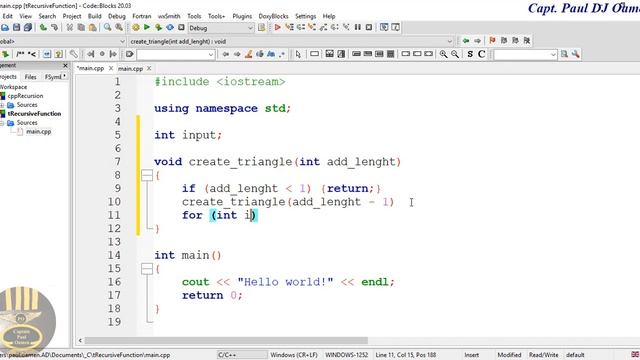Image resolution: width=640 pixels, height=360 pixels.
Task: Switch to the modified *main.cpp tab
Action: pos(91,69)
